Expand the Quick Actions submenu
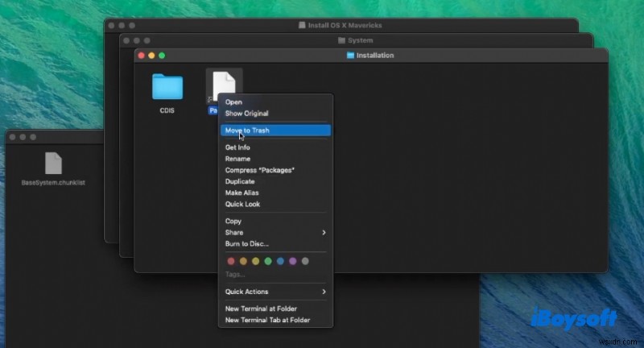The image size is (644, 348). (275, 292)
